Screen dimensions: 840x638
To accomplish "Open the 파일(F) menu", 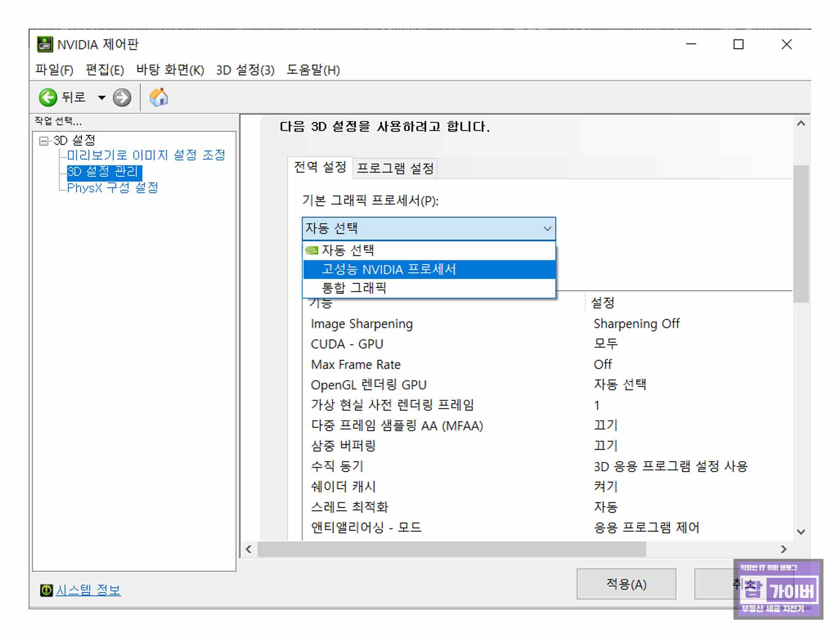I will coord(54,70).
